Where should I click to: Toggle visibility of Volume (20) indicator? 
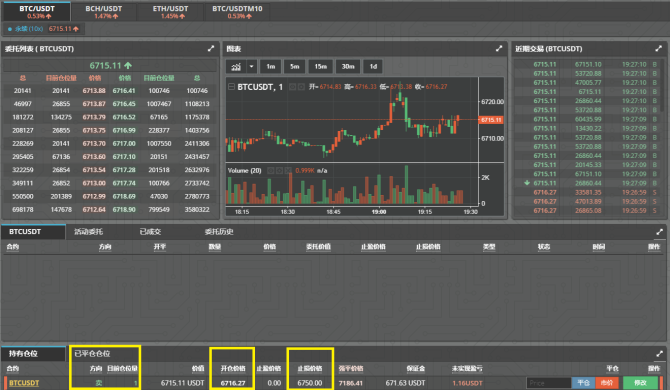click(270, 170)
